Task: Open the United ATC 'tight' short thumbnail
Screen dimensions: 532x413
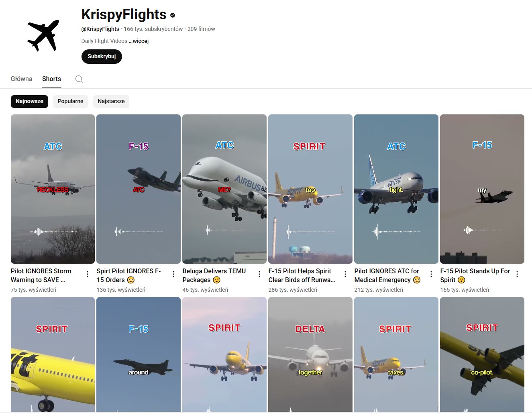Action: pos(396,189)
